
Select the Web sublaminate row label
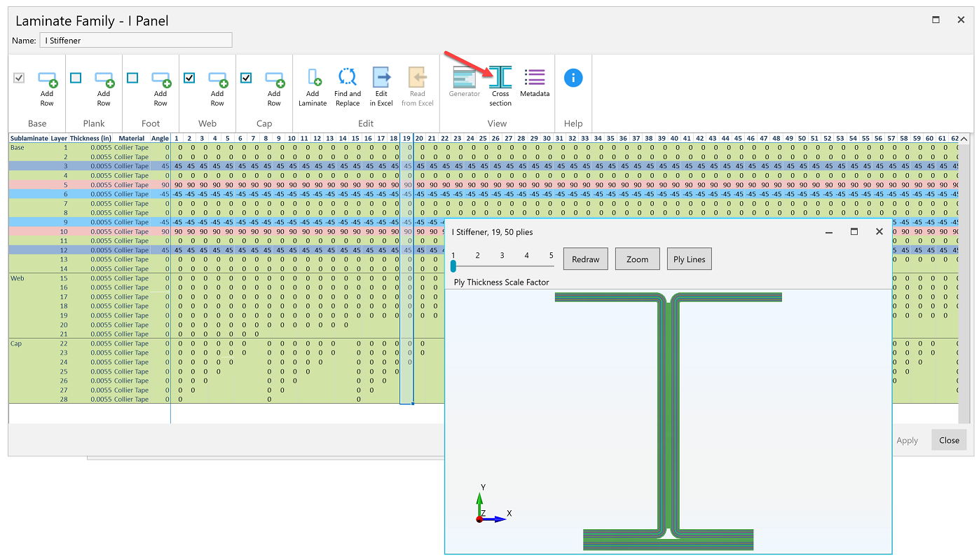click(x=18, y=278)
